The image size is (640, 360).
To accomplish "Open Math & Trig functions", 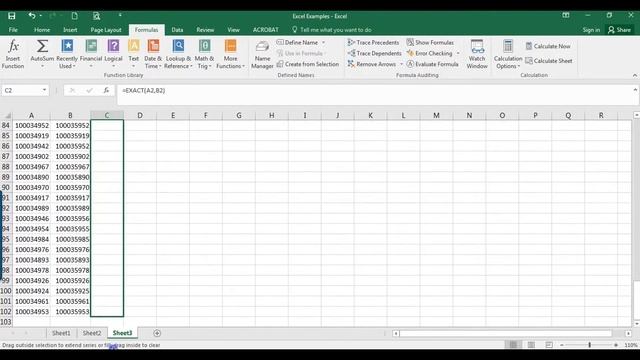I will tap(204, 54).
